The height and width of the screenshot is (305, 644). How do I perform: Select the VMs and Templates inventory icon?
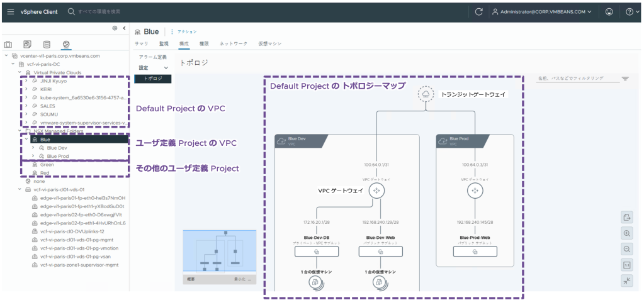(x=27, y=44)
